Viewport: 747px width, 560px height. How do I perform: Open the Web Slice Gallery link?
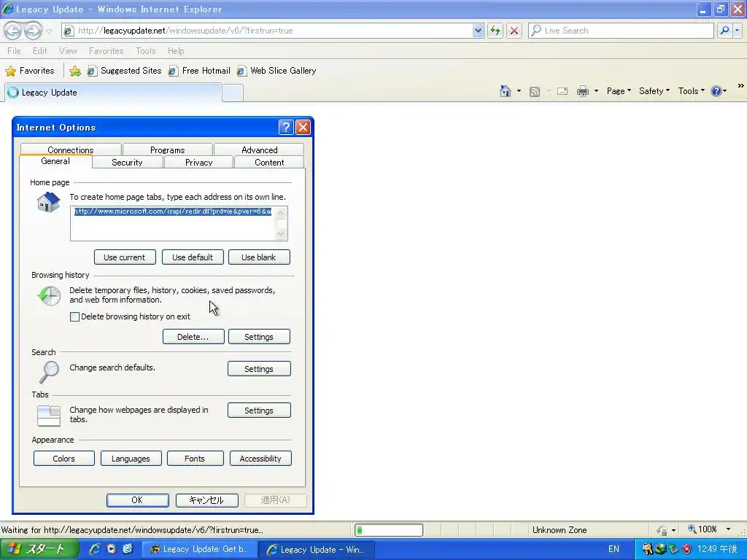(276, 71)
